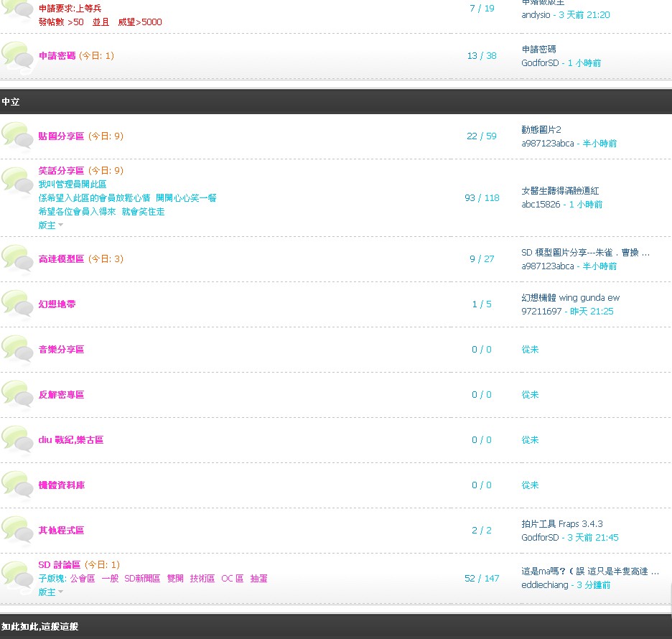
Task: Go to the diu 戰紀,樂古區 forum
Action: pos(70,440)
